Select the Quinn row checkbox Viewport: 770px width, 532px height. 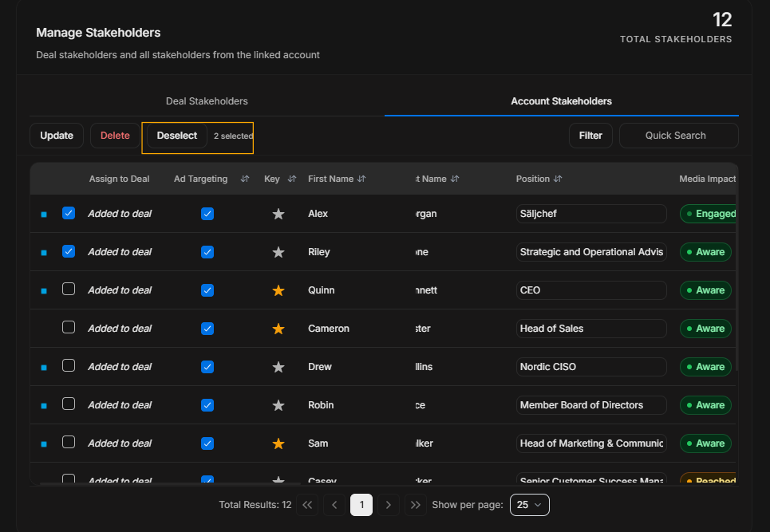pos(69,289)
